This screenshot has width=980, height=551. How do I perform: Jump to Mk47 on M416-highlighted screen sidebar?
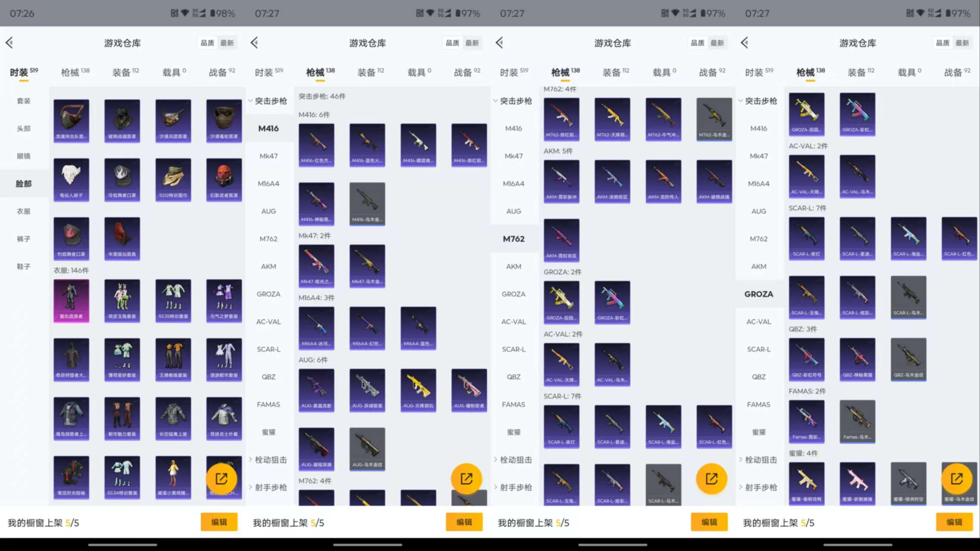pos(268,156)
